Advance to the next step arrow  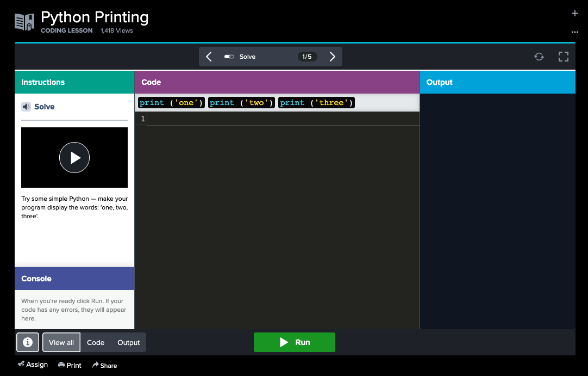pyautogui.click(x=332, y=57)
